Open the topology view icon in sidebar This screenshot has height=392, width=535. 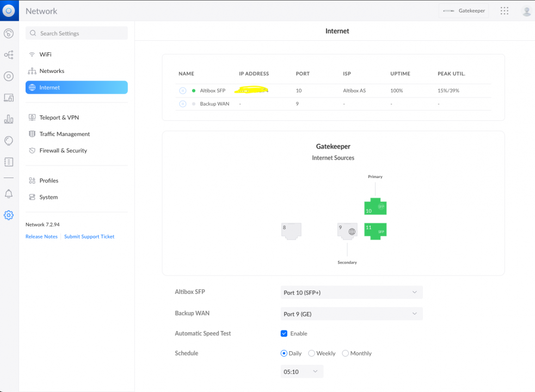click(x=9, y=54)
